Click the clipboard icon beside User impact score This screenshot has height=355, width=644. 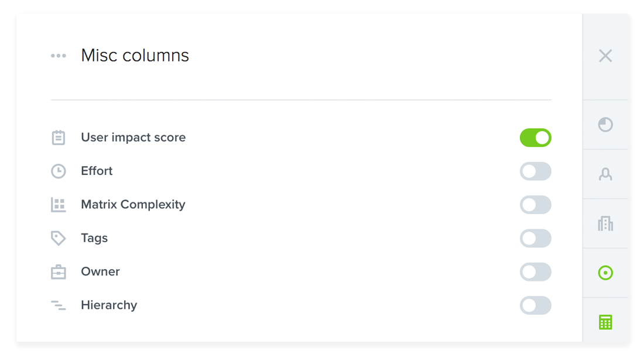59,137
